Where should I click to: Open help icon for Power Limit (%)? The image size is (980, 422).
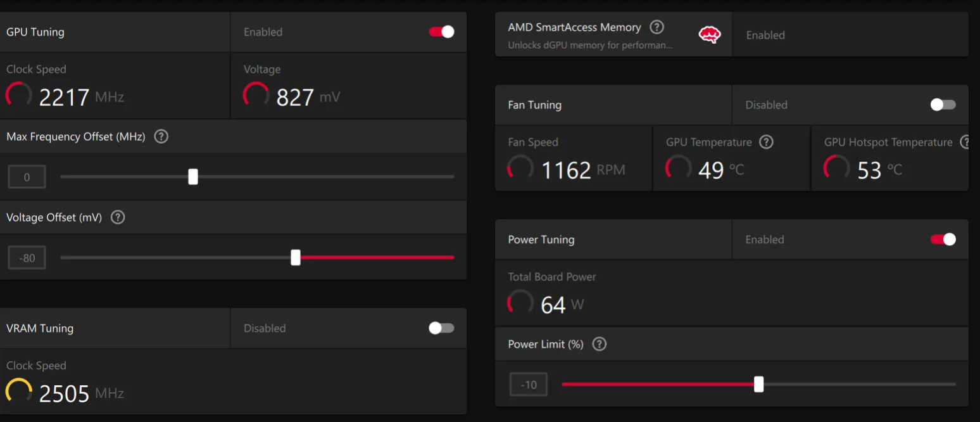(x=599, y=344)
